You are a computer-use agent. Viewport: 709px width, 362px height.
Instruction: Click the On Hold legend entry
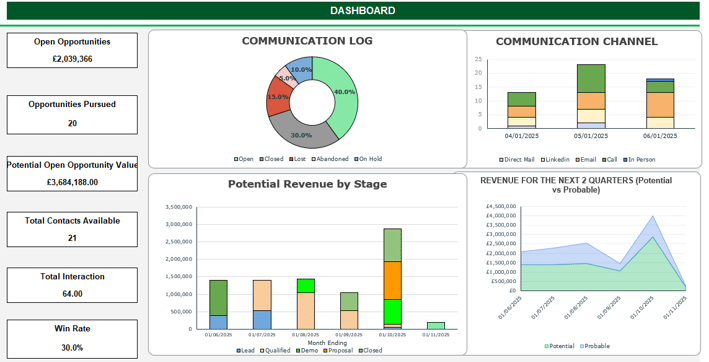(x=368, y=159)
